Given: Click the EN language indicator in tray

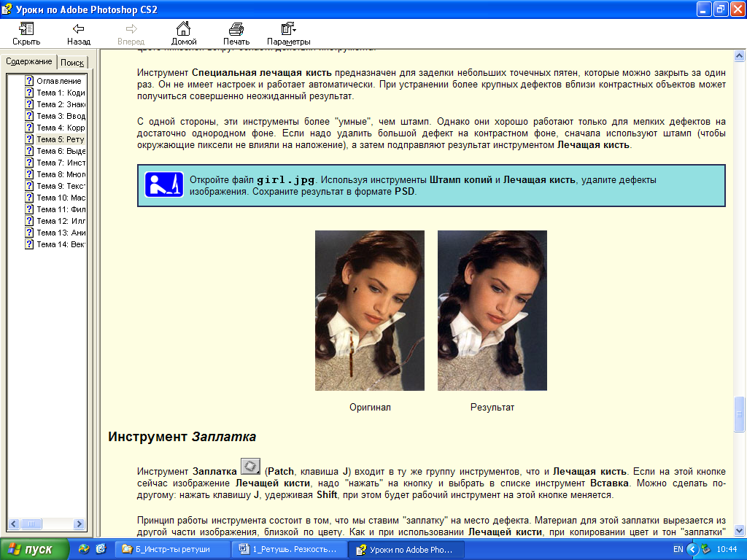Looking at the screenshot, I should coord(678,549).
